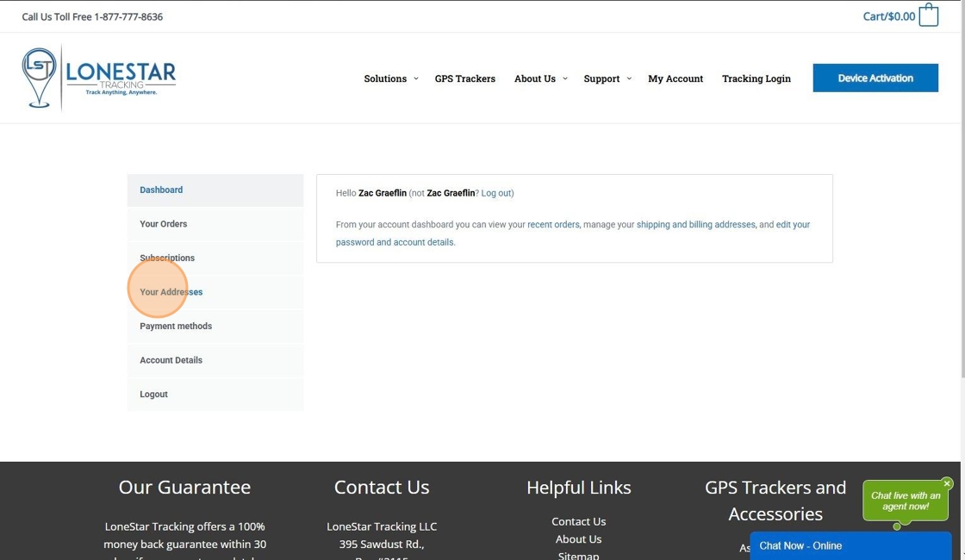The width and height of the screenshot is (965, 560).
Task: Close the chat live popup bubble
Action: coord(947,483)
